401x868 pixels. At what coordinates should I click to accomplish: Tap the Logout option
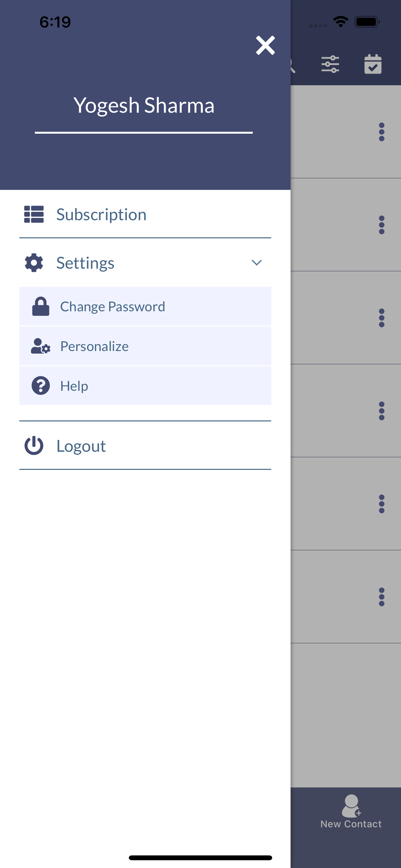pos(81,446)
